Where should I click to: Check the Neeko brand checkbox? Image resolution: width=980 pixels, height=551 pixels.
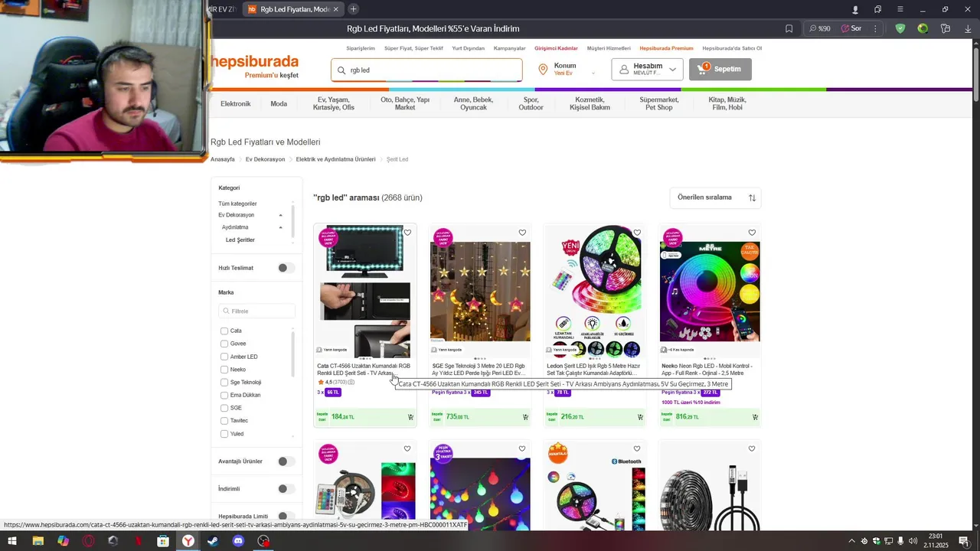pos(224,370)
